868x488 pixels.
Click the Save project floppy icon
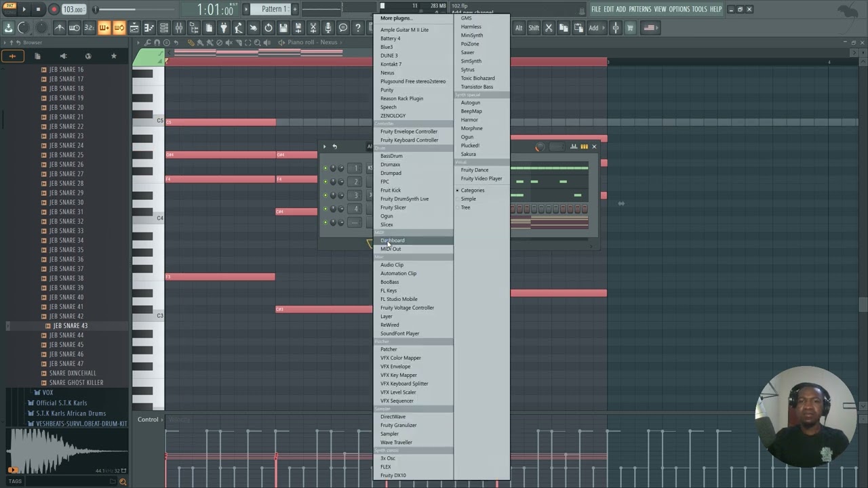(283, 28)
